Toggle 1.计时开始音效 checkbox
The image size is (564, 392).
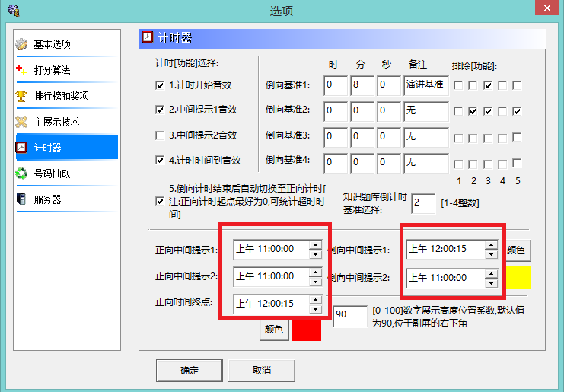[160, 85]
